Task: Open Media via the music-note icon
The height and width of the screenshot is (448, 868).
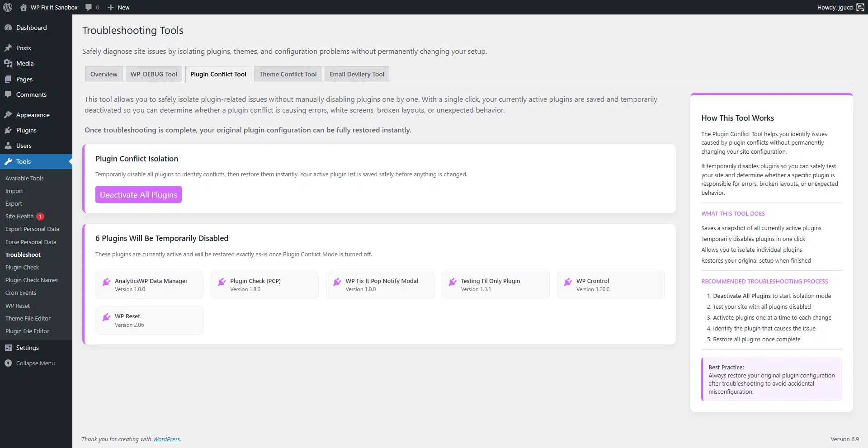Action: (9, 63)
